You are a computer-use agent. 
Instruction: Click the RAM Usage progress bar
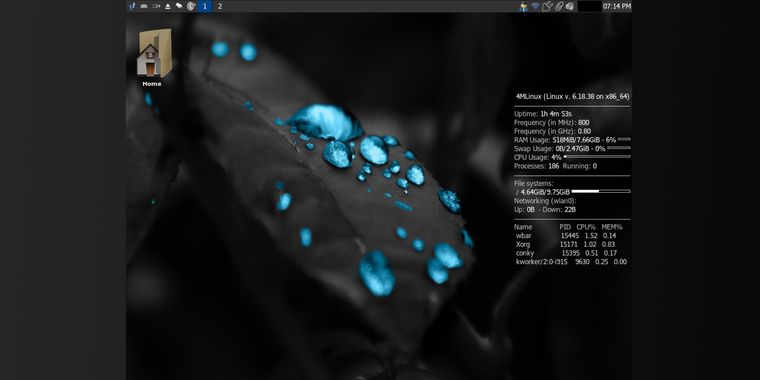click(624, 140)
